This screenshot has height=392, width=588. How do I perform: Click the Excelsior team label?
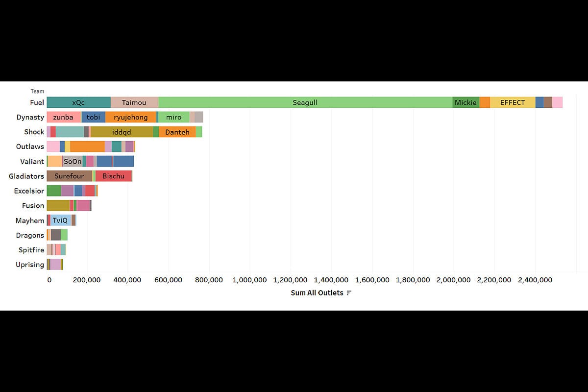coord(29,191)
